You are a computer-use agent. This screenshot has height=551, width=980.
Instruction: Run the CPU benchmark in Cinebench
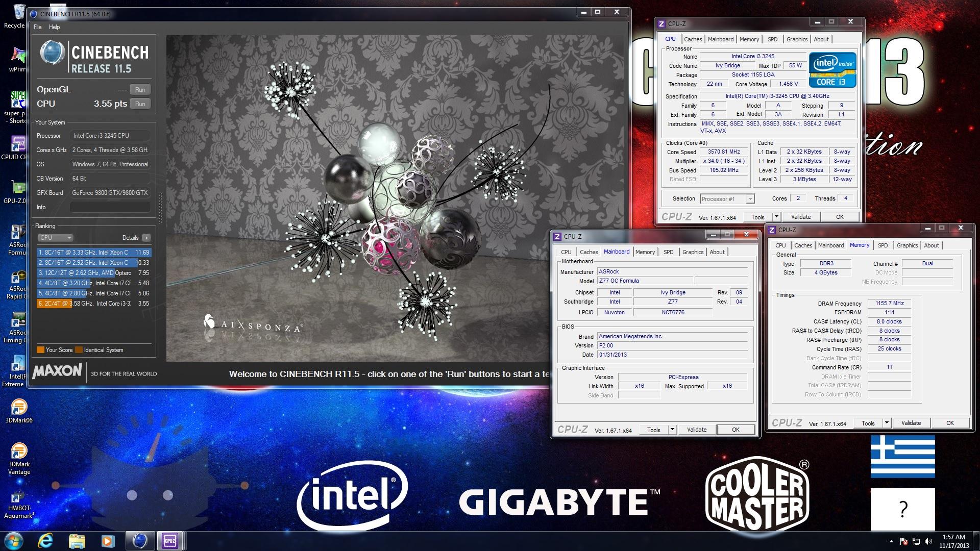pos(140,104)
